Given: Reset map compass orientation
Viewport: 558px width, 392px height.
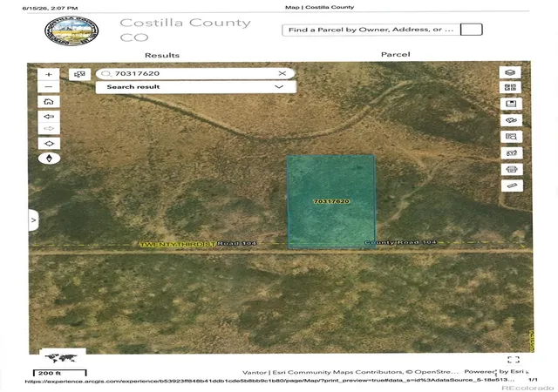Looking at the screenshot, I should tap(49, 159).
